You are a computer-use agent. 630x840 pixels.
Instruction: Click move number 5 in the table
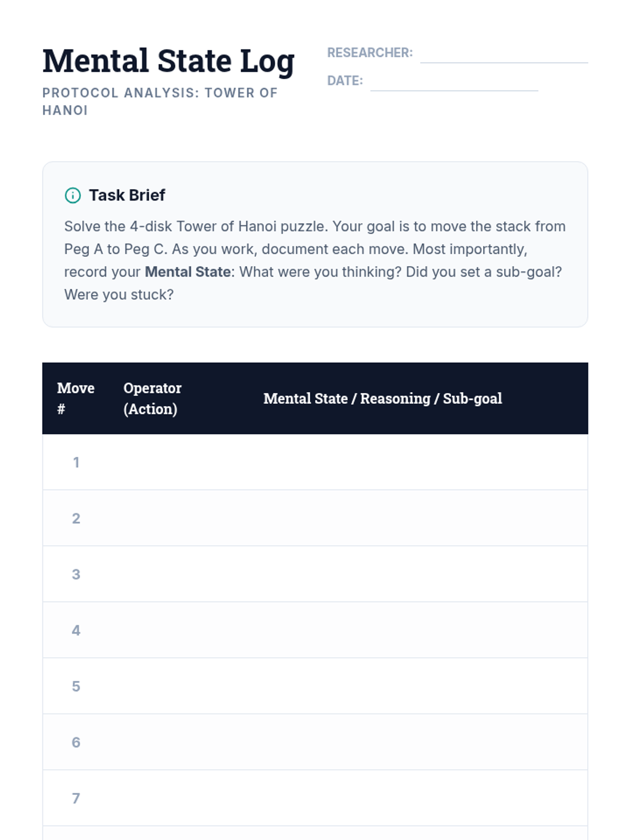pyautogui.click(x=76, y=687)
